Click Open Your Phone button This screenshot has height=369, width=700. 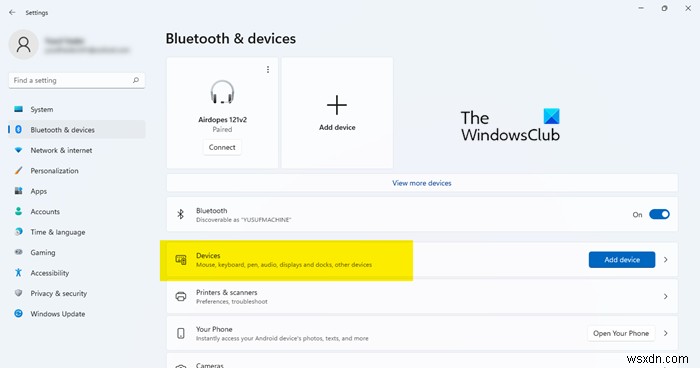pos(621,333)
